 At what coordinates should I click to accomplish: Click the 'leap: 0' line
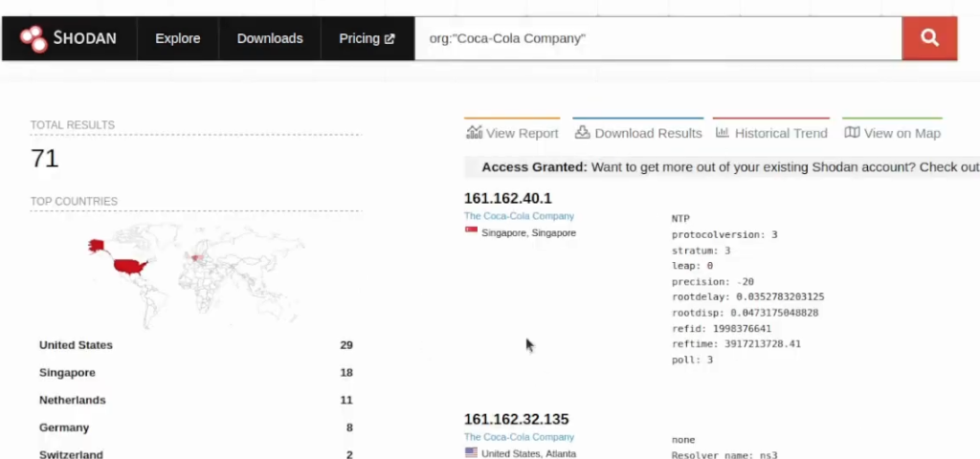pos(692,266)
